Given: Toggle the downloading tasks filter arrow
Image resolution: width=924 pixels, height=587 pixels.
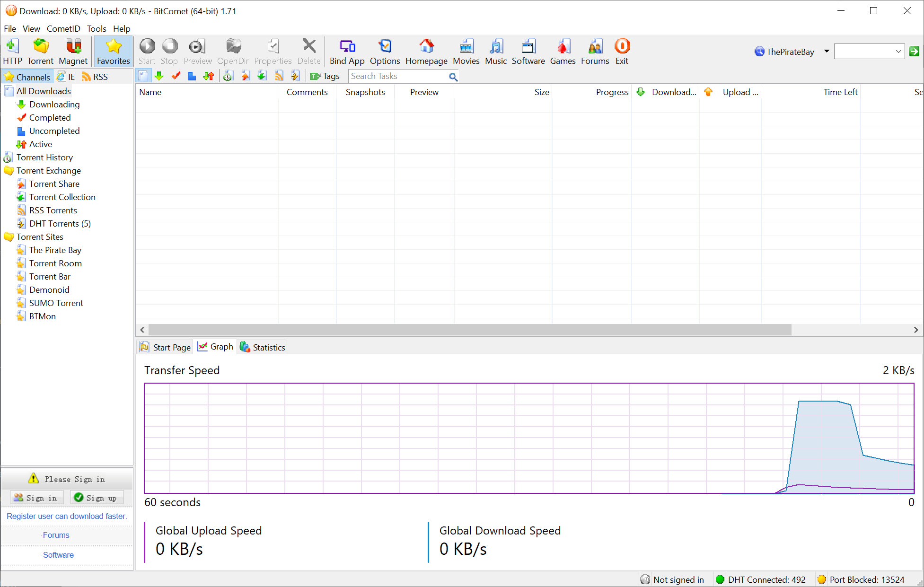Looking at the screenshot, I should (x=159, y=76).
